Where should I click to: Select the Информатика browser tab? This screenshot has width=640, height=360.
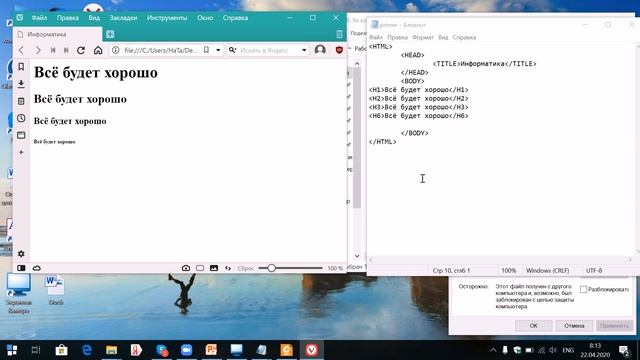(57, 34)
